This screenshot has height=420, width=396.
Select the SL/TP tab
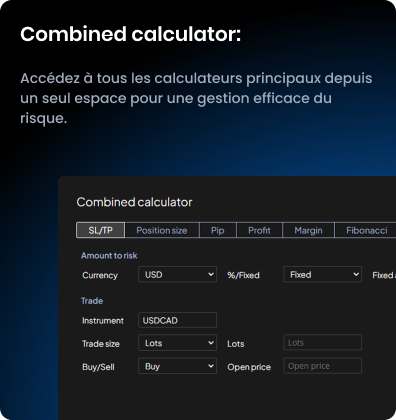pyautogui.click(x=100, y=230)
